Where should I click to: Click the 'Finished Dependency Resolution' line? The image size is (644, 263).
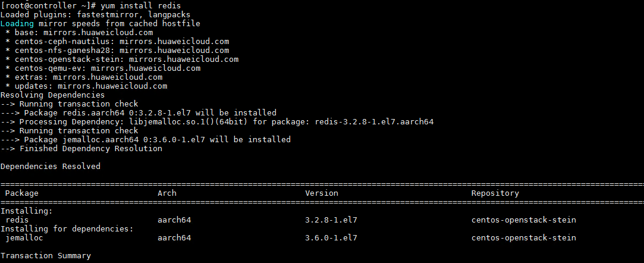tap(81, 148)
